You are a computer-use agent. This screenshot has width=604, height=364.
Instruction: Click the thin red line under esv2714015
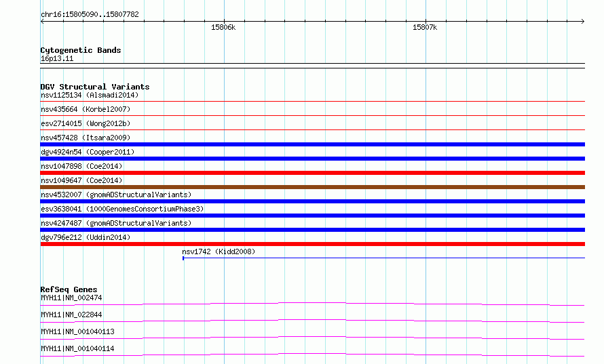point(312,129)
